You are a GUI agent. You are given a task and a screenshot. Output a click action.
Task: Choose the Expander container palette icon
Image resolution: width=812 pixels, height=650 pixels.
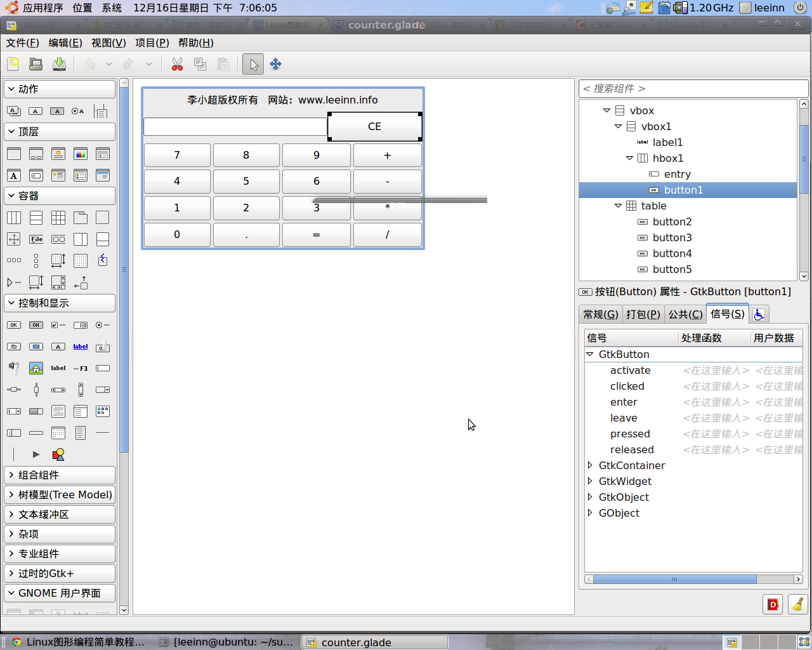coord(14,282)
